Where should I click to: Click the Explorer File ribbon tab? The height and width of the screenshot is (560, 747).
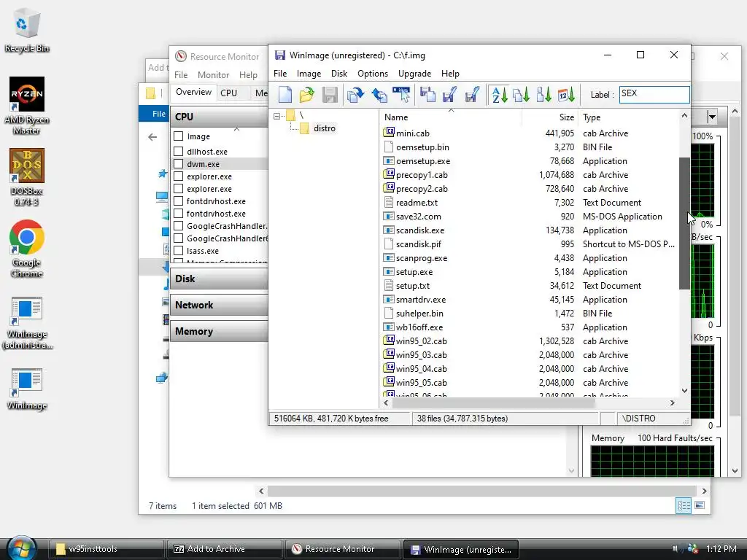(158, 113)
